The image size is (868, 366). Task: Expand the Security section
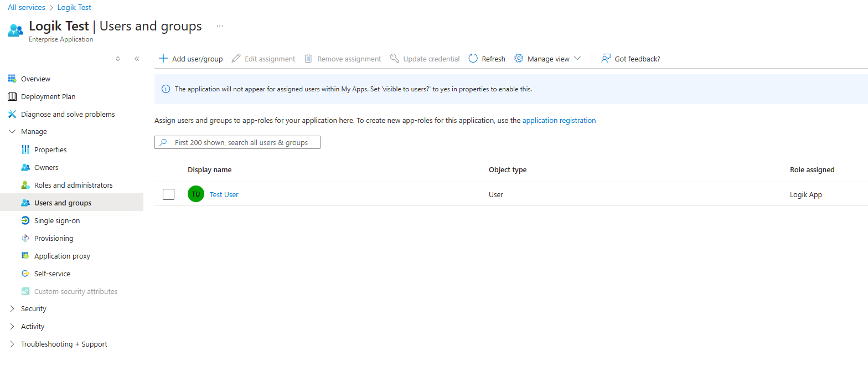click(x=12, y=309)
